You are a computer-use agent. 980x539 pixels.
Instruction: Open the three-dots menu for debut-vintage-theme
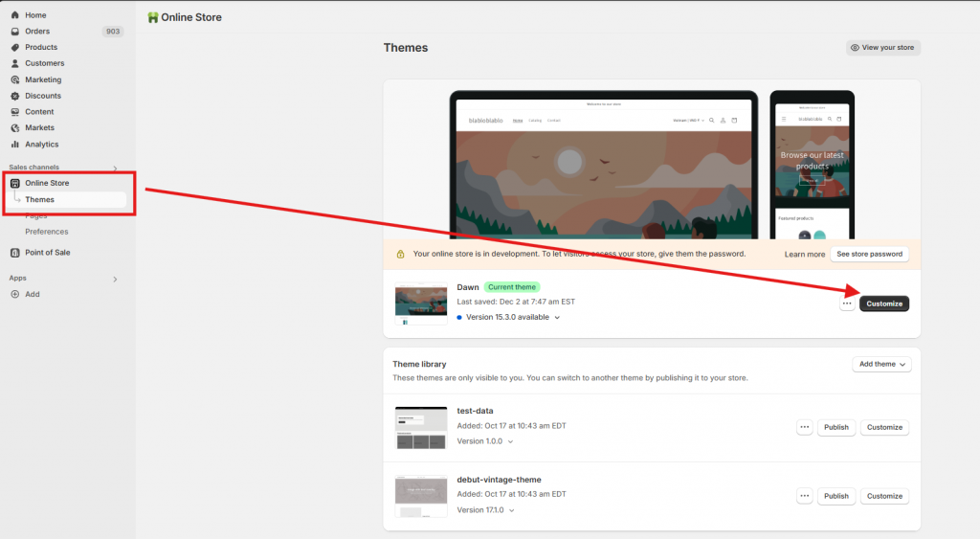click(x=804, y=496)
